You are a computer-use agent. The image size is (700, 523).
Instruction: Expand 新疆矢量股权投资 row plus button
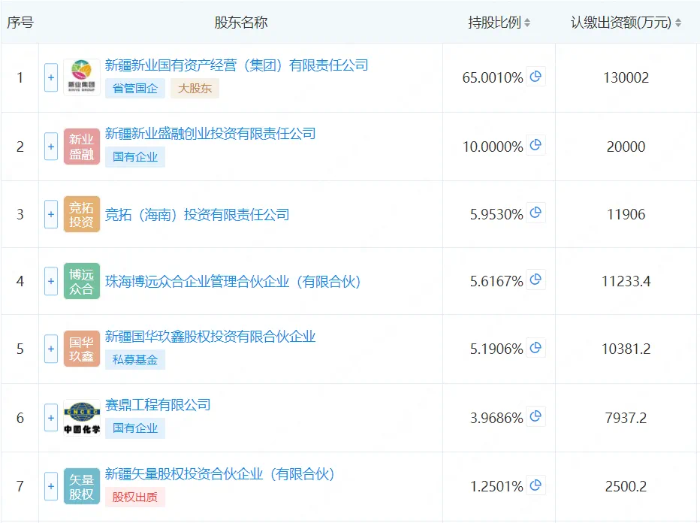click(x=51, y=486)
